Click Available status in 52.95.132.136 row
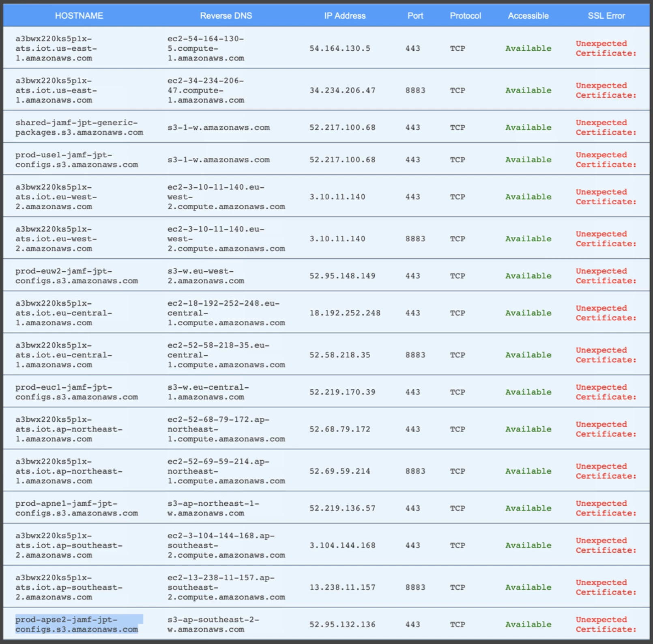The image size is (653, 644). pos(528,625)
